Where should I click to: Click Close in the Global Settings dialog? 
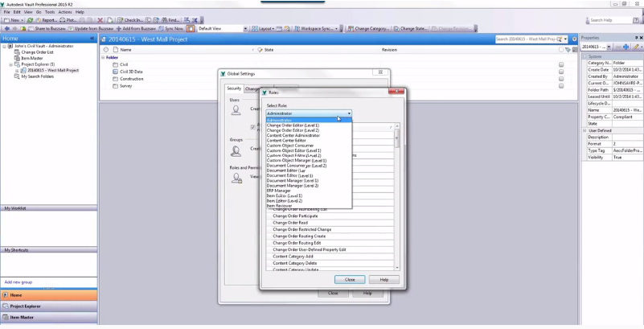(x=333, y=294)
